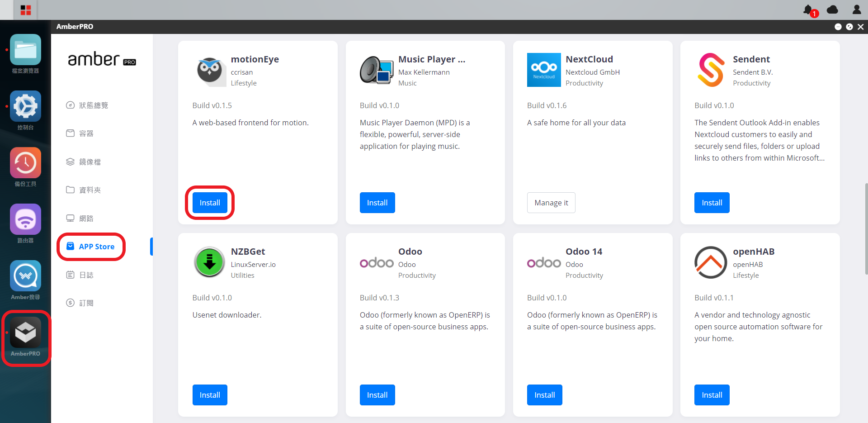Open the backup tool clock icon
868x423 pixels.
point(25,163)
